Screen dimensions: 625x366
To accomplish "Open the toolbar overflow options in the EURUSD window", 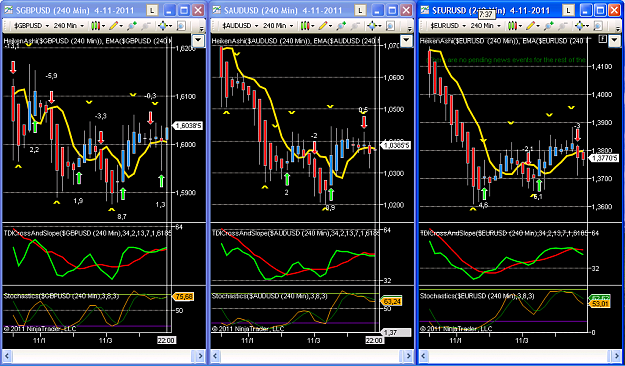I will coord(618,29).
